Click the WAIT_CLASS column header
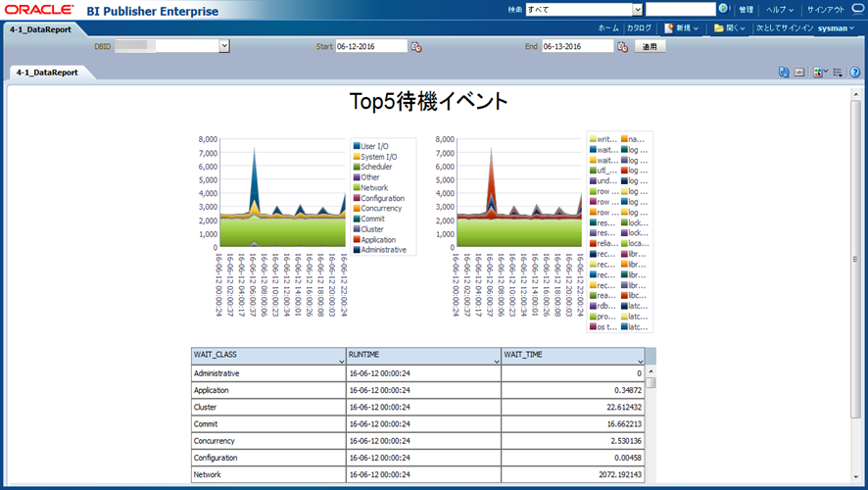This screenshot has height=490, width=868. [268, 356]
